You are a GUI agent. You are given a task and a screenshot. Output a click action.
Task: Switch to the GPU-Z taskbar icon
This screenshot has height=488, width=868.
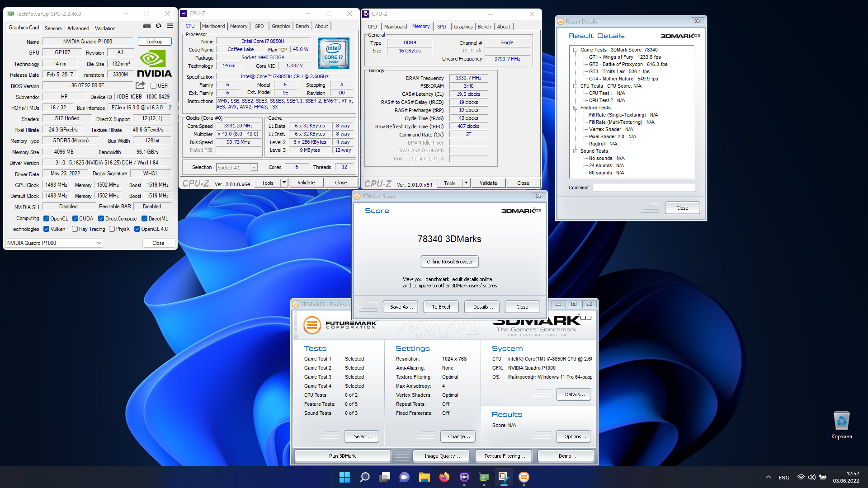[x=484, y=477]
